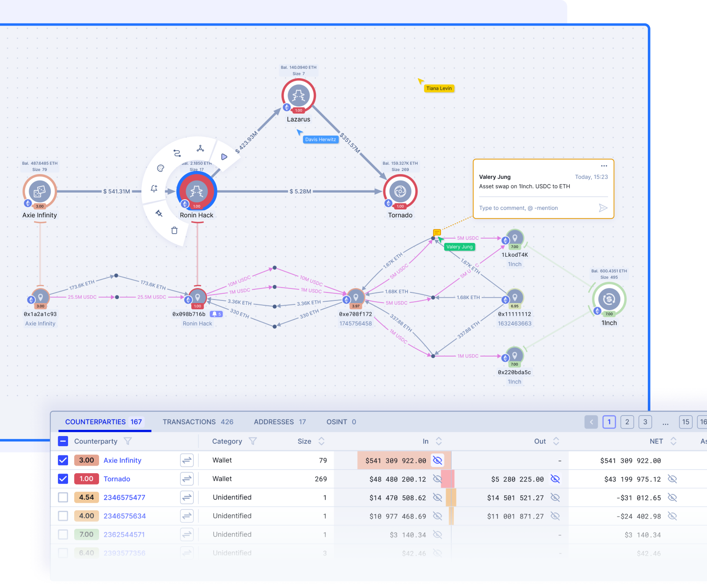Open the Counterparty column filter

(128, 441)
